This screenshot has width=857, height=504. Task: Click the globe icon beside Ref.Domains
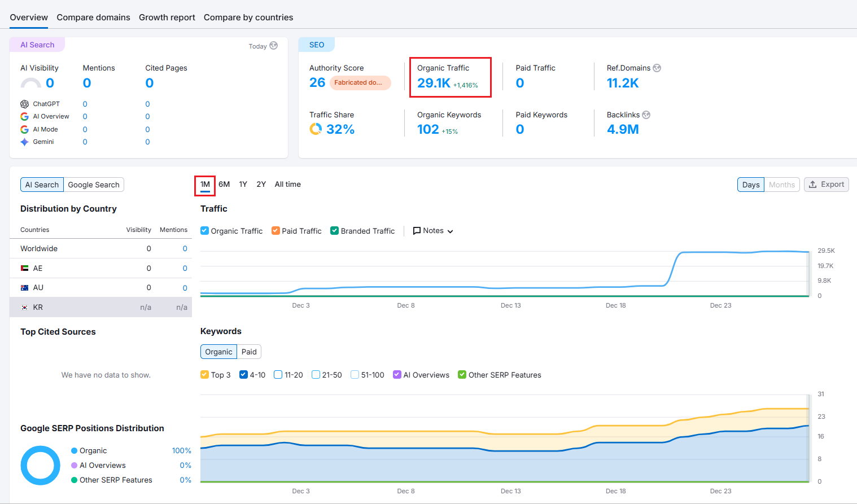click(x=657, y=68)
